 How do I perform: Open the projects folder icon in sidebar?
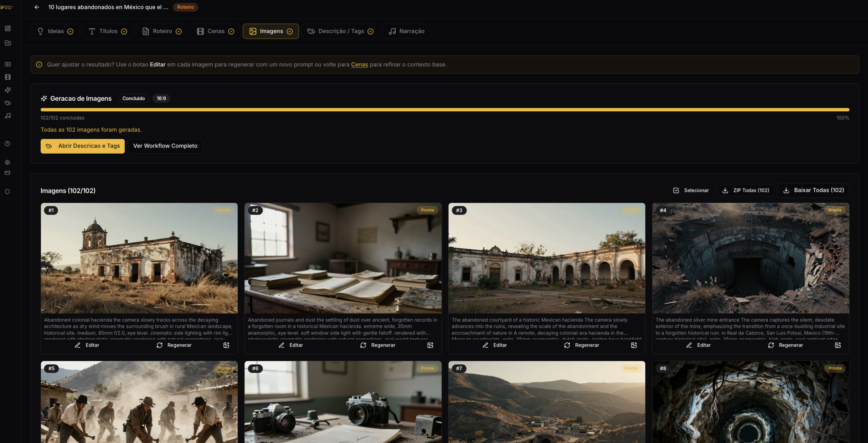[8, 43]
